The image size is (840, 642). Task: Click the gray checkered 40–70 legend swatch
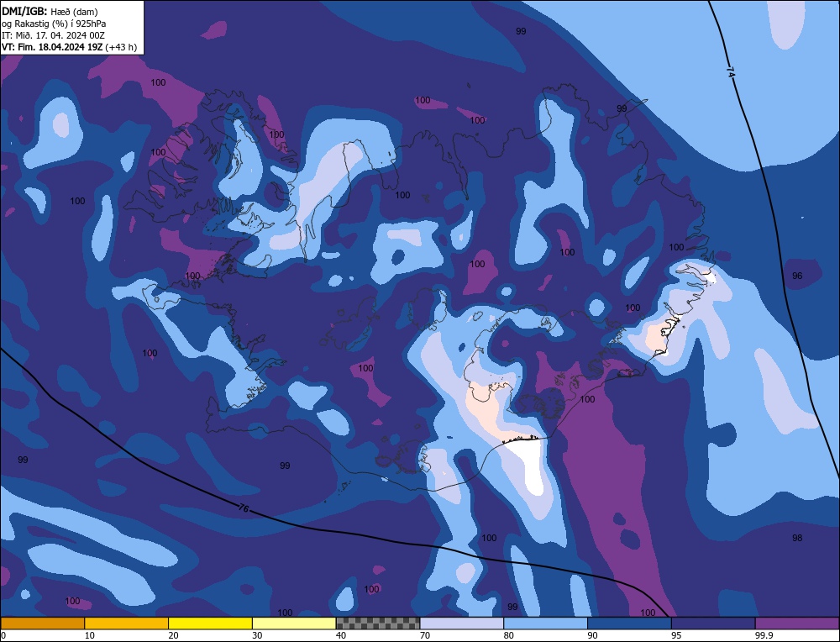(x=378, y=624)
